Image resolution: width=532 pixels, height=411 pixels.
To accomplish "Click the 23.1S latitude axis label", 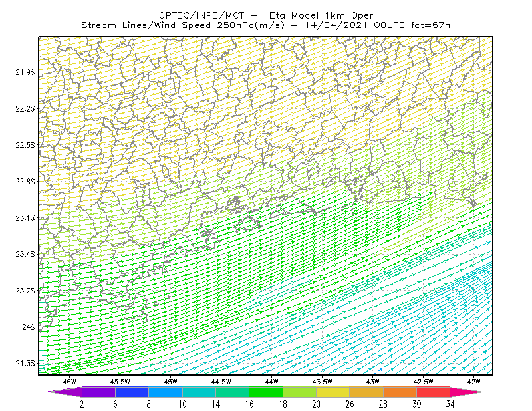I will click(x=25, y=218).
